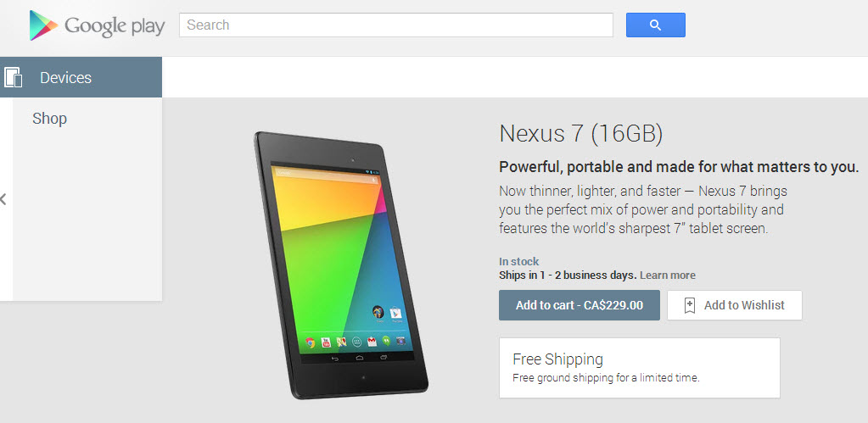Click the Free Shipping info card
This screenshot has height=423, width=868.
coord(640,368)
